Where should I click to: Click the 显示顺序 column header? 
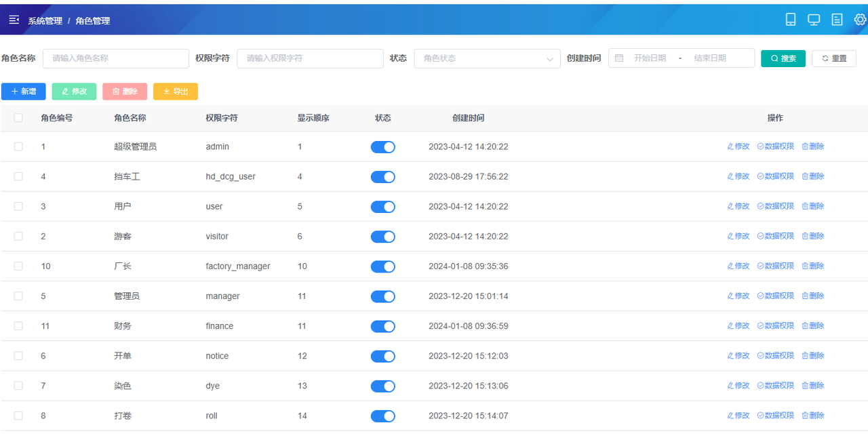(x=313, y=118)
